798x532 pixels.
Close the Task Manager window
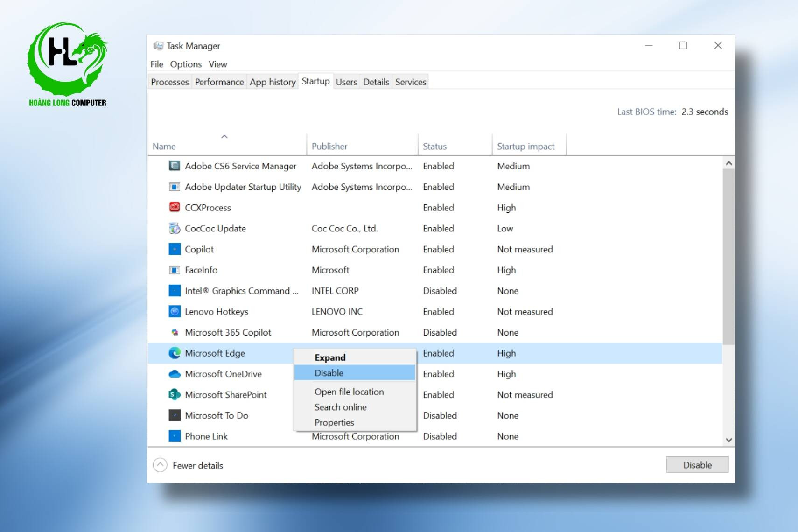718,45
